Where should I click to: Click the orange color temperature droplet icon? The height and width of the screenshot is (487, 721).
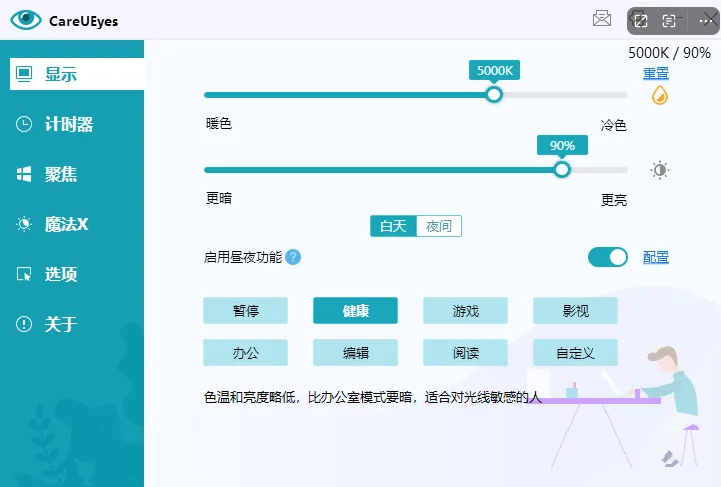tap(660, 95)
